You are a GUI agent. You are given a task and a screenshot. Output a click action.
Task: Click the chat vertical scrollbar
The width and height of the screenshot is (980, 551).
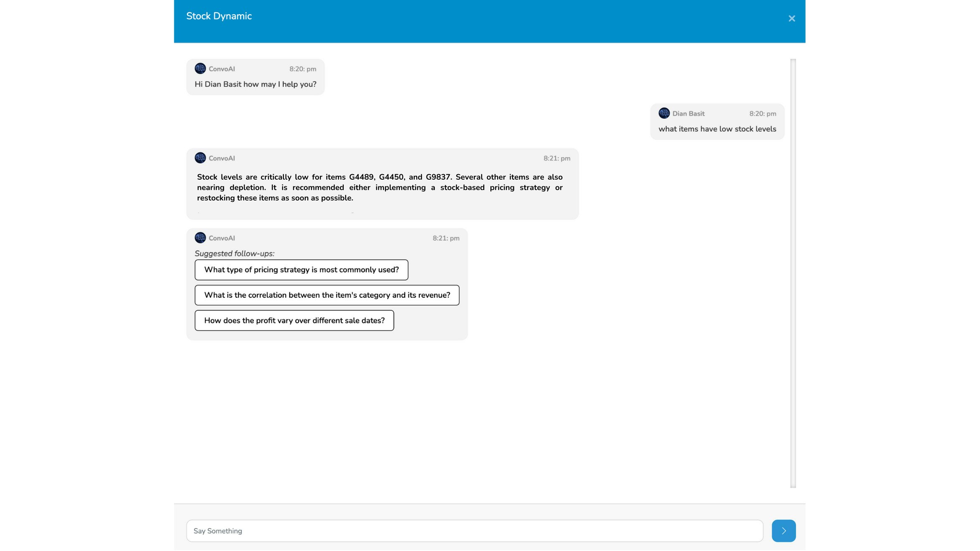coord(792,273)
